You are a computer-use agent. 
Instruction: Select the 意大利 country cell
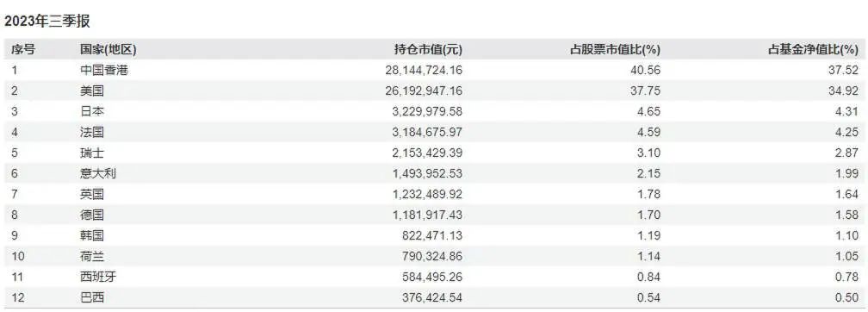click(98, 173)
